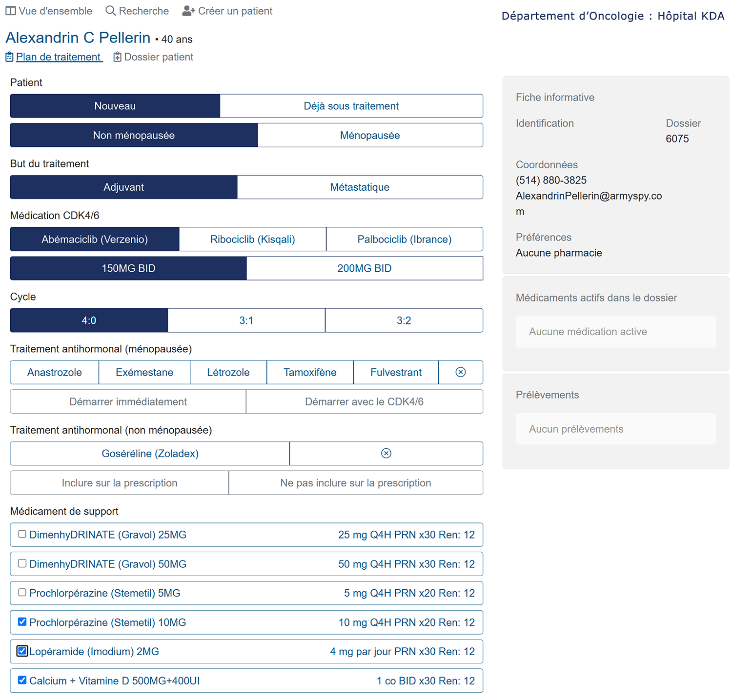This screenshot has height=700, width=732.
Task: Select Ménopausée patient status
Action: pos(369,135)
